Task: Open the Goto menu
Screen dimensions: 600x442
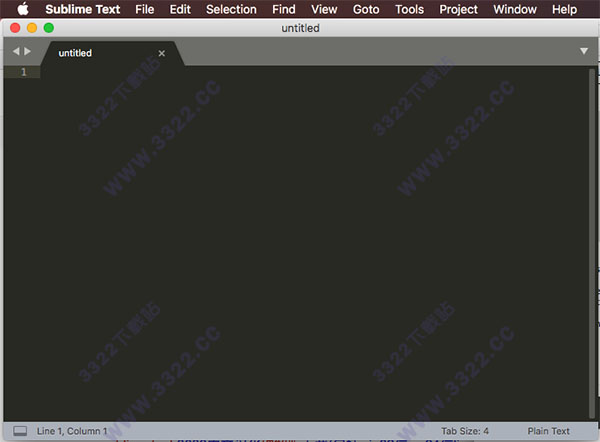Action: coord(366,9)
